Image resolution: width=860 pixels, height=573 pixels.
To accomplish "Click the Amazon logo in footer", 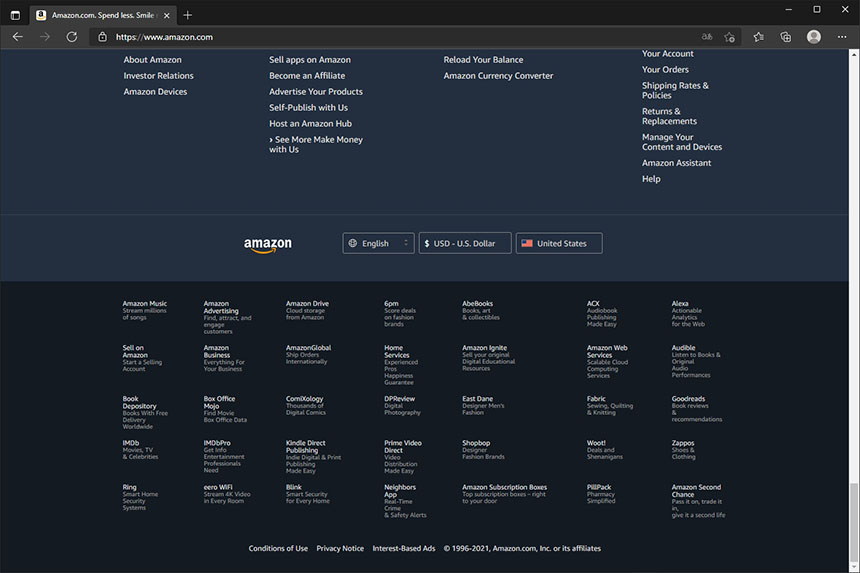I will [268, 245].
